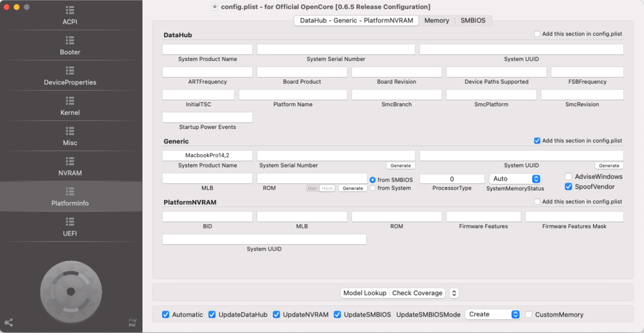Click the PlatformNVRAM ROM field
This screenshot has height=333, width=644.
tap(397, 217)
